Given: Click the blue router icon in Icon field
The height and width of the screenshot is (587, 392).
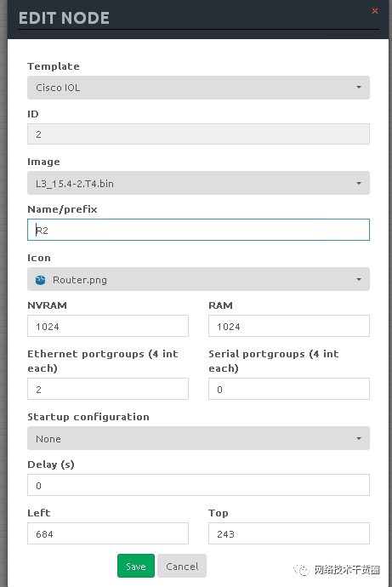Looking at the screenshot, I should [x=41, y=280].
